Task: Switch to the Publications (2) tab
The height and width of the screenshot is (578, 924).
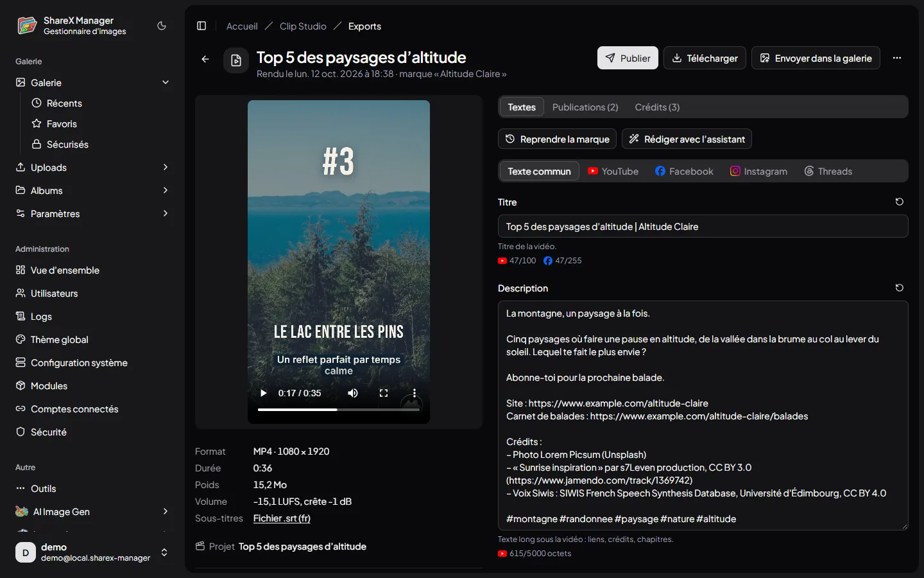Action: pos(585,107)
